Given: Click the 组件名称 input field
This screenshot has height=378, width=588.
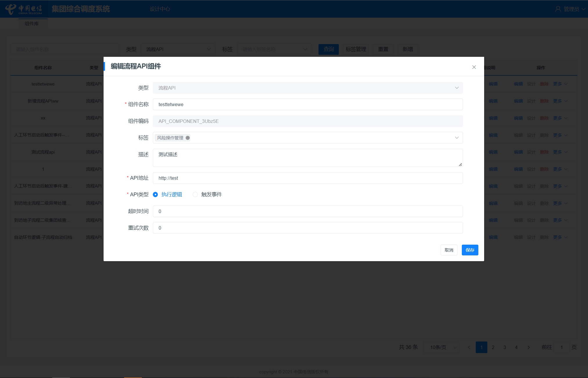Looking at the screenshot, I should click(x=307, y=104).
